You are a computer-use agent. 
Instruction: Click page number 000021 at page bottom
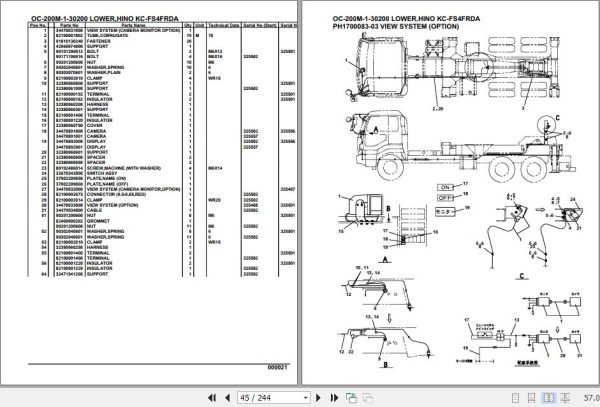(277, 367)
